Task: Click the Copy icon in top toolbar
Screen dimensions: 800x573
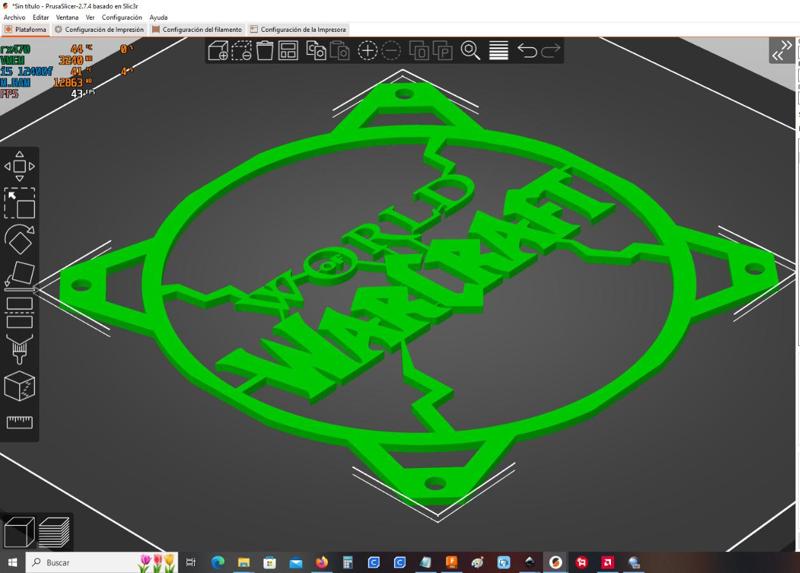Action: tap(316, 51)
